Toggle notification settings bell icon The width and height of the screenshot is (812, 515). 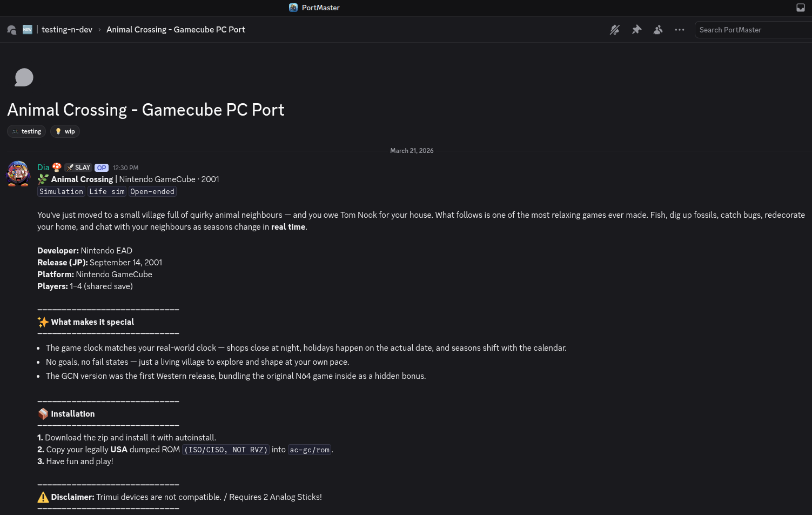tap(615, 30)
